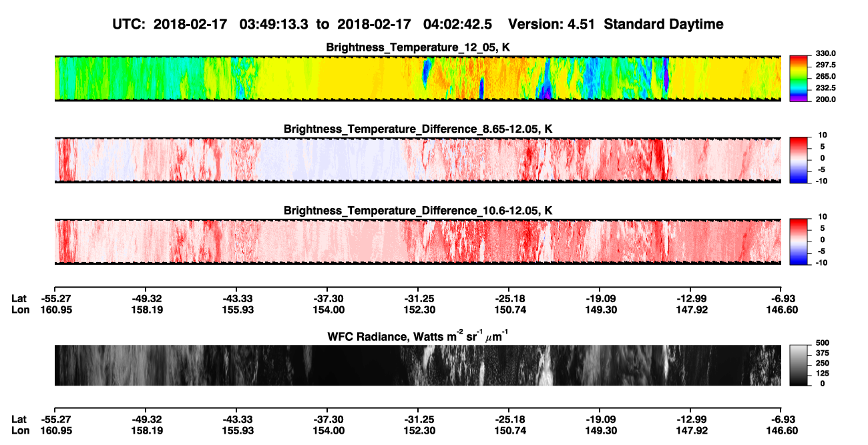Viewport: 868px width, 445px height.
Task: Click latitude '-55.27' on the axis beneath WFC strip
Action: click(x=55, y=420)
